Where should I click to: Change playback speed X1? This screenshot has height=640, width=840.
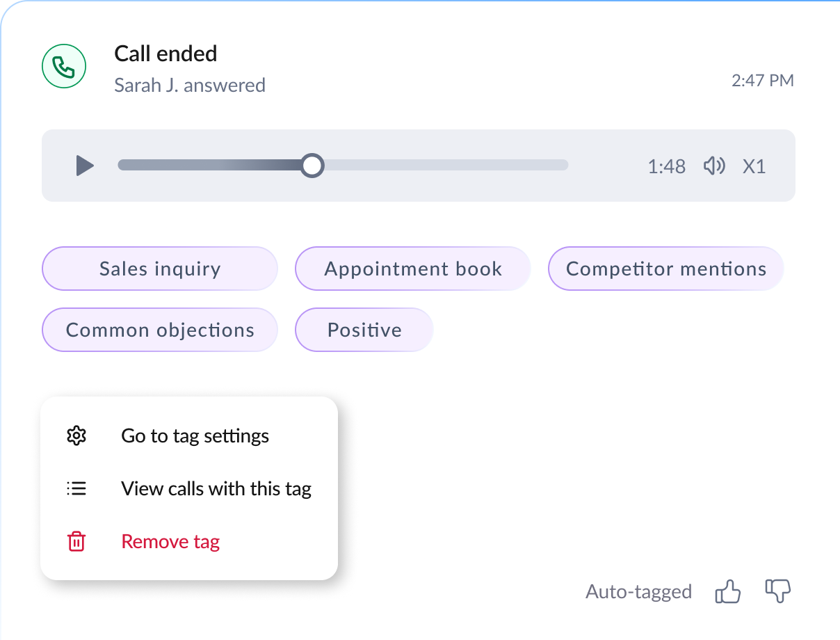point(754,167)
